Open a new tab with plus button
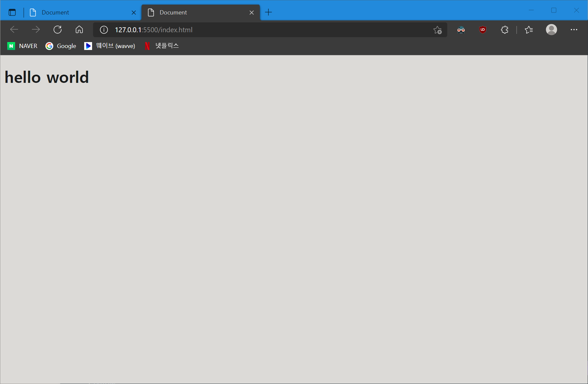The height and width of the screenshot is (384, 588). click(x=268, y=12)
